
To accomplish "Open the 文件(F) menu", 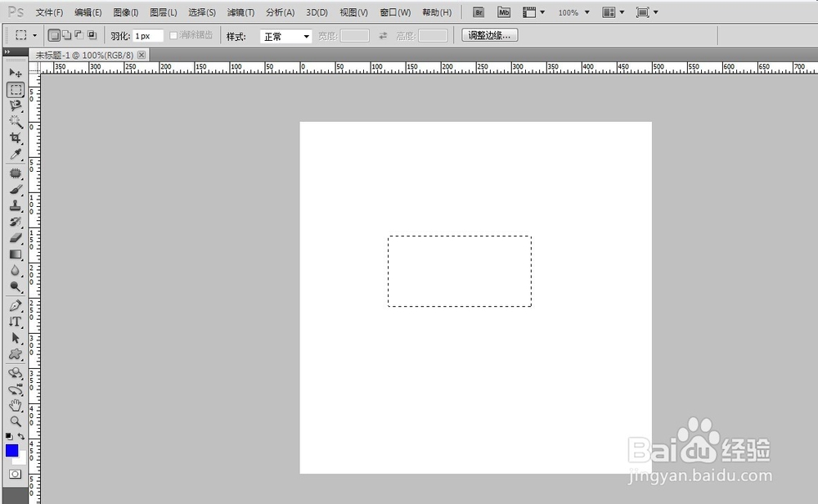I will click(49, 12).
